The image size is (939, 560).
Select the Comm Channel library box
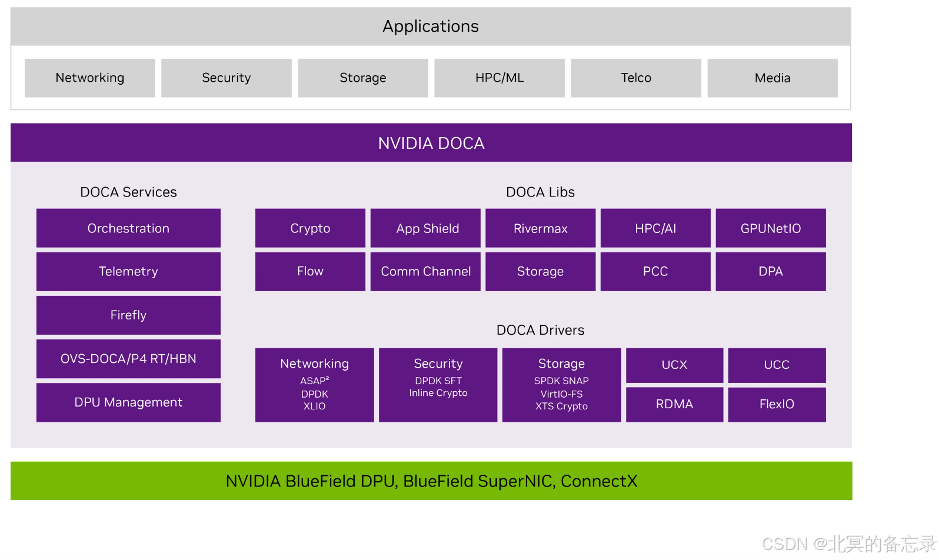coord(425,272)
